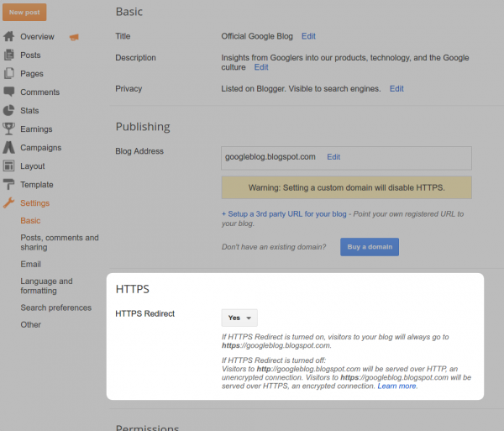Image resolution: width=504 pixels, height=431 pixels.
Task: Click the Template paint roller icon
Action: (9, 185)
